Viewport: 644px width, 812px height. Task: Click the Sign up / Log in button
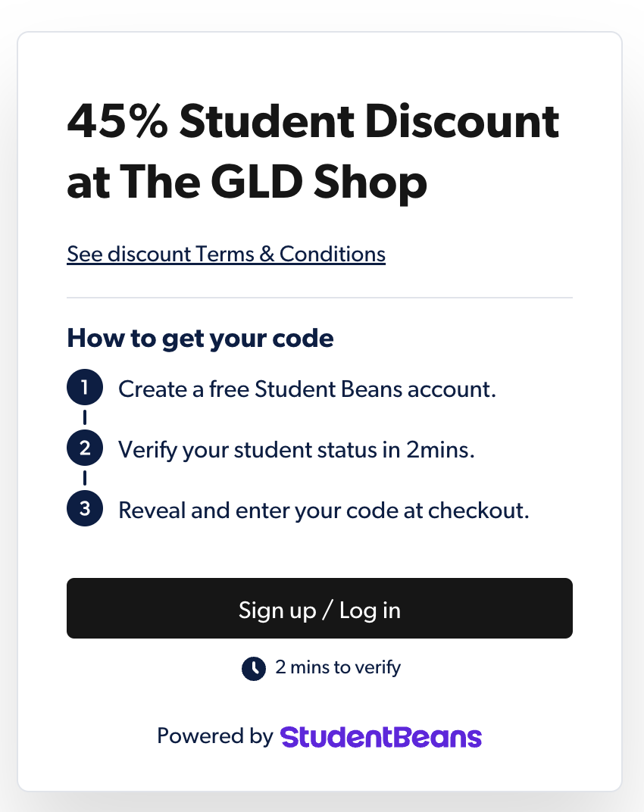click(x=320, y=608)
